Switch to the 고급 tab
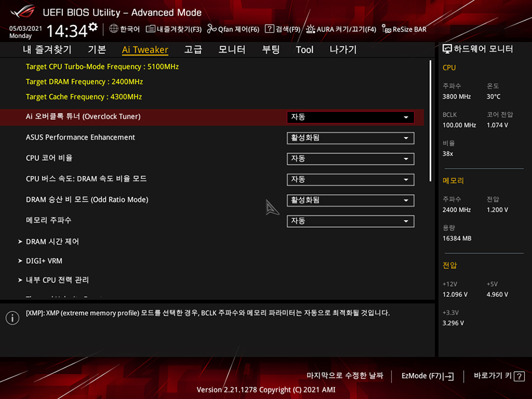This screenshot has width=532, height=399. (x=193, y=50)
